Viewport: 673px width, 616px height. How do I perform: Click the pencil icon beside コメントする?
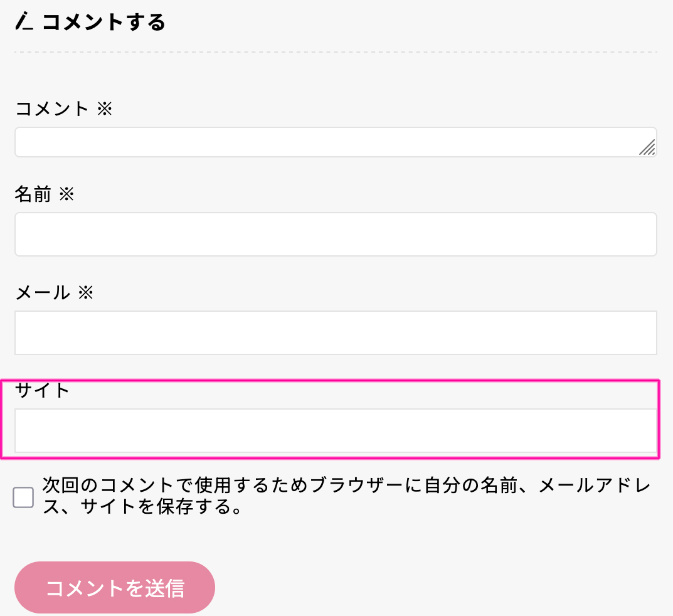pyautogui.click(x=23, y=22)
